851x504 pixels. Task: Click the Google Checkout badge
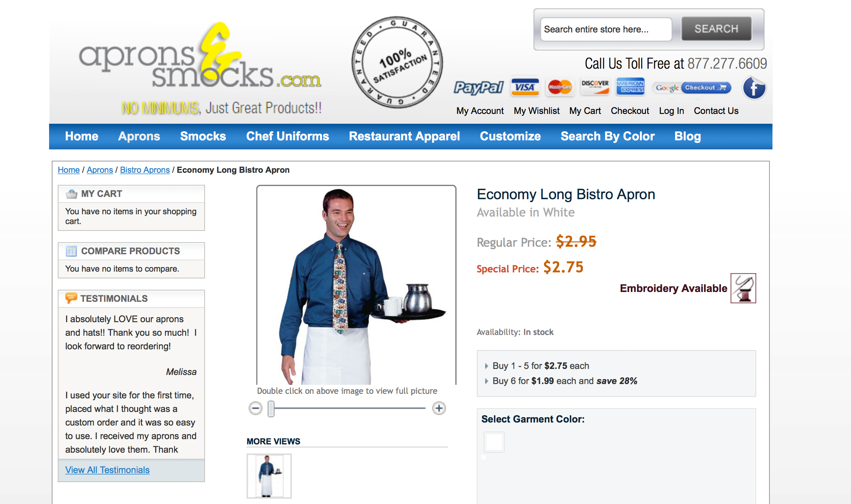point(691,88)
